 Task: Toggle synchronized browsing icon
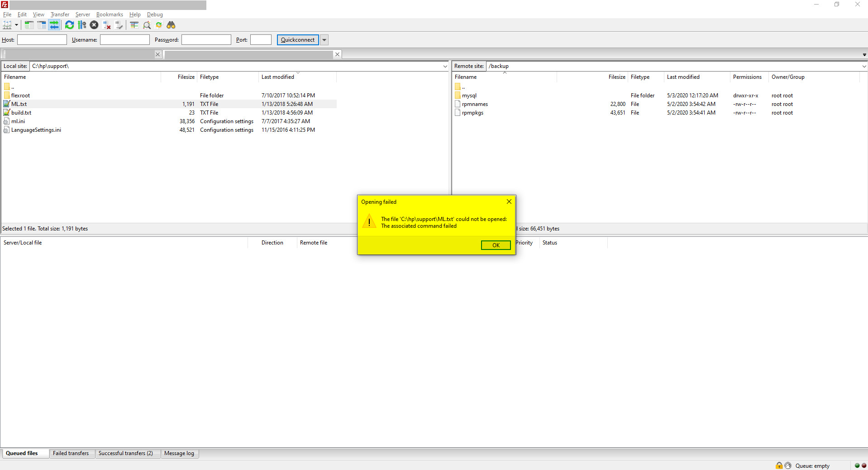point(159,25)
